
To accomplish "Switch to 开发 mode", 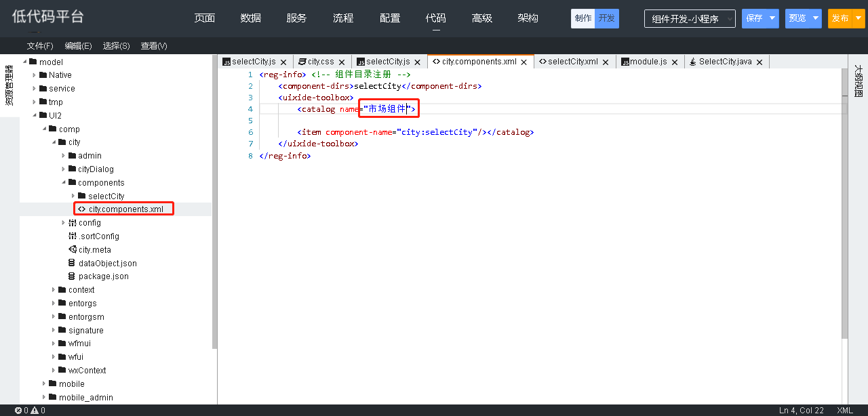I will (x=607, y=19).
